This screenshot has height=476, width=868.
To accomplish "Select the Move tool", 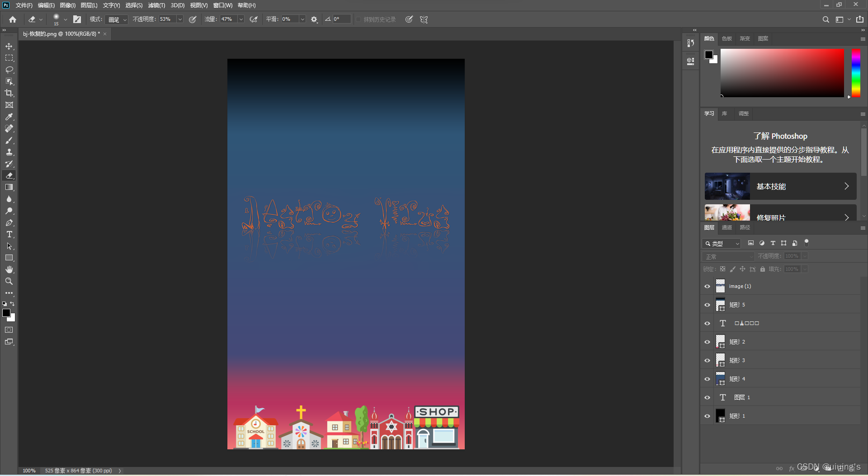I will [9, 47].
